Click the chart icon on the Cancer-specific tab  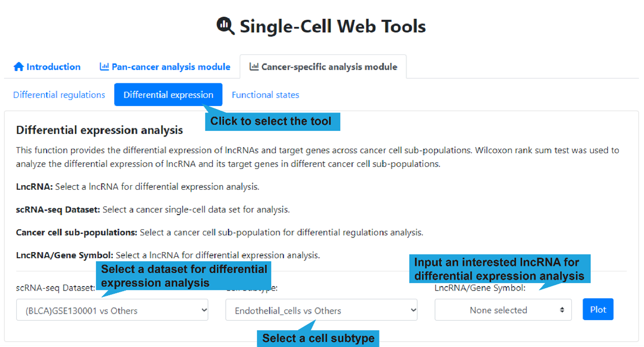[x=254, y=66]
